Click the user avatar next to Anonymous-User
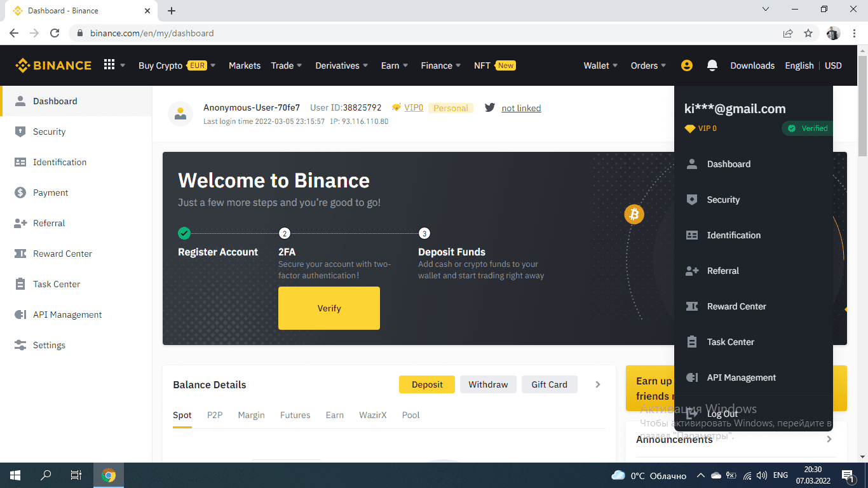Image resolution: width=868 pixels, height=488 pixels. point(180,114)
